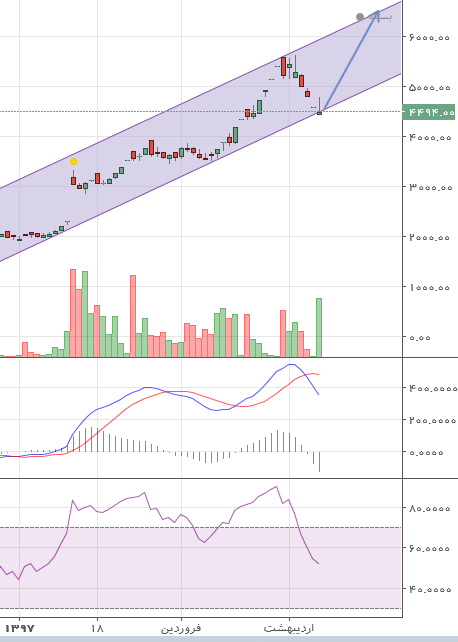Click the blue MACD line peak
This screenshot has width=458, height=642.
[291, 364]
